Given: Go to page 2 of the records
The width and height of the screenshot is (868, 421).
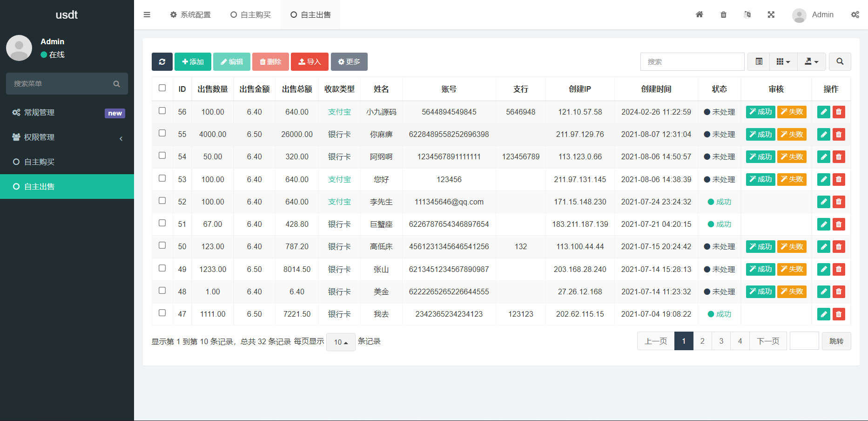Looking at the screenshot, I should point(702,341).
